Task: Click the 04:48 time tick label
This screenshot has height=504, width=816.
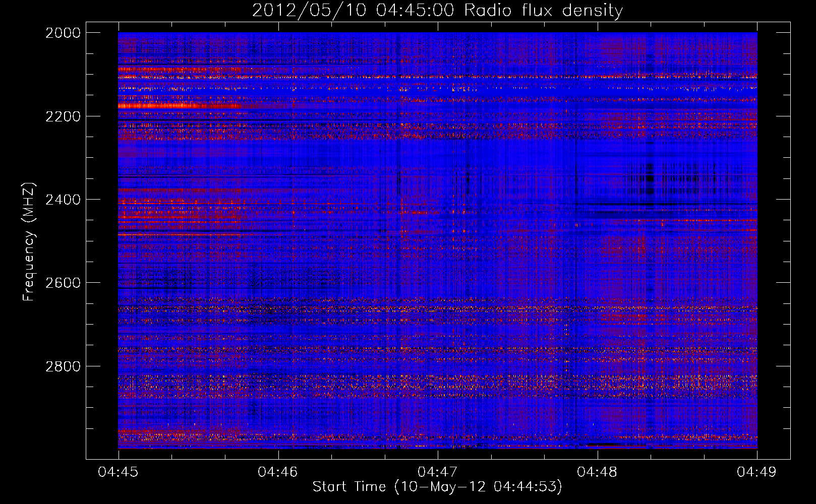Action: click(597, 472)
